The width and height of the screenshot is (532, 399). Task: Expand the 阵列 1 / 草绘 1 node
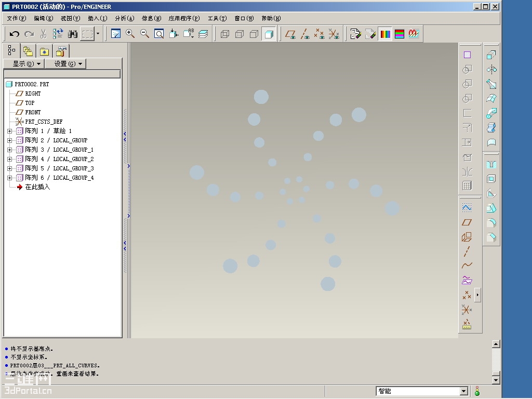(x=9, y=131)
